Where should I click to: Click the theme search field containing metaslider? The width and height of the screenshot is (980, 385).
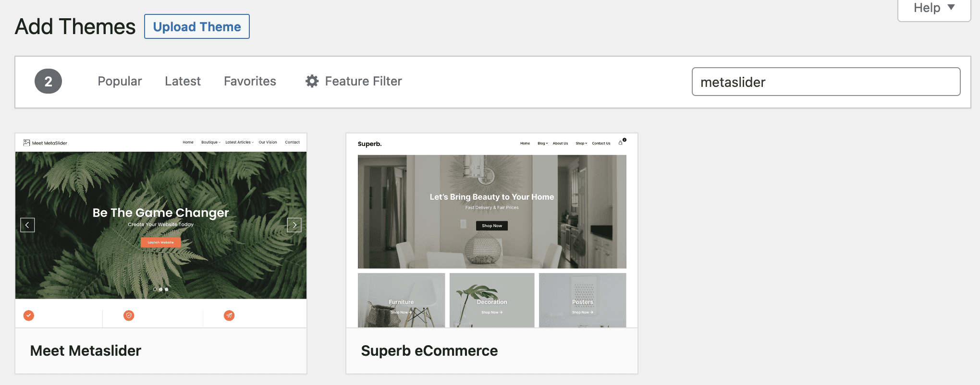[x=826, y=82]
